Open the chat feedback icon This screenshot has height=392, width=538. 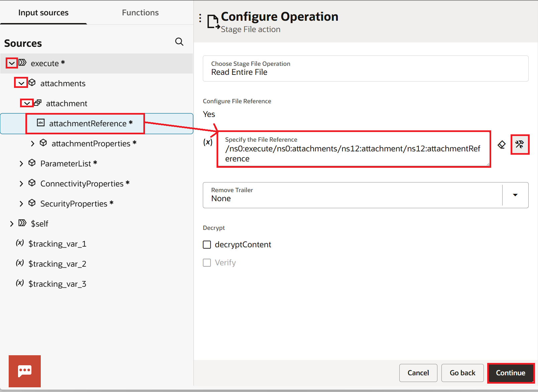pos(25,371)
